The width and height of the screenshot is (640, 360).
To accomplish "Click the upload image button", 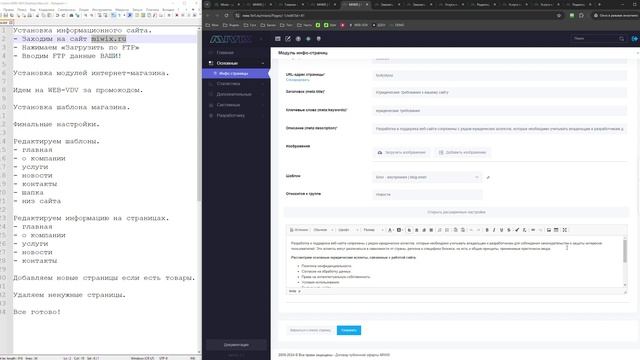I will (402, 153).
